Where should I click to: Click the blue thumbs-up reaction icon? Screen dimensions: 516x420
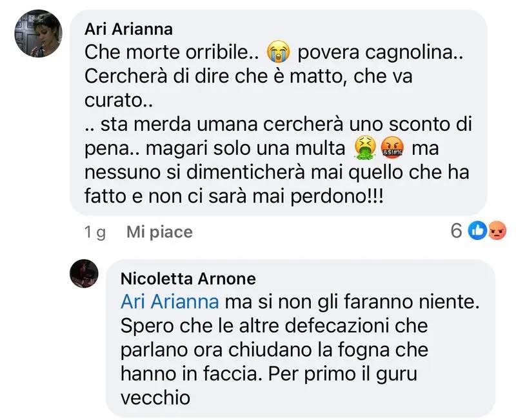(x=477, y=230)
